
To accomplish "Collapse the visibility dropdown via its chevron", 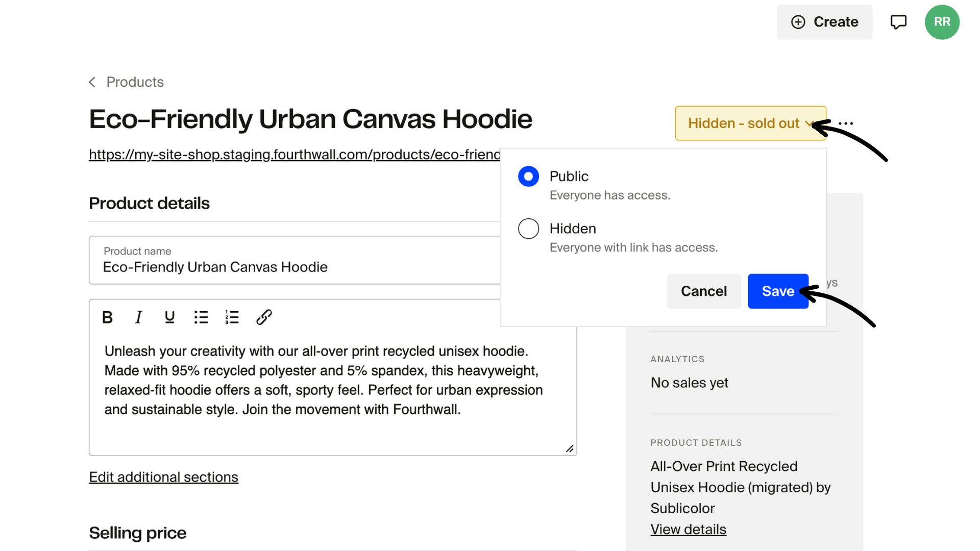I will click(x=808, y=123).
